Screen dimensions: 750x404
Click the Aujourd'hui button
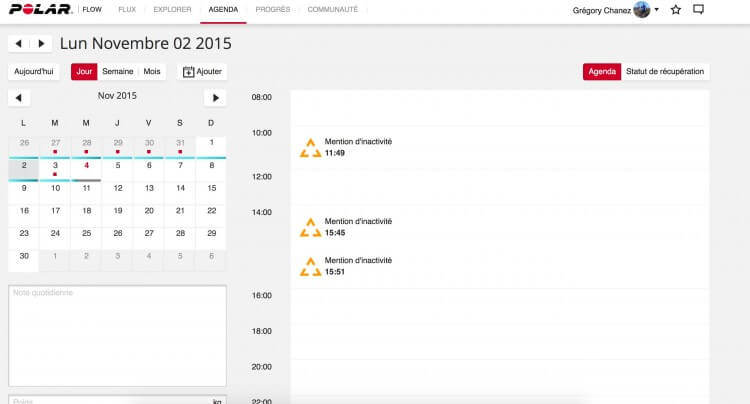tap(35, 72)
